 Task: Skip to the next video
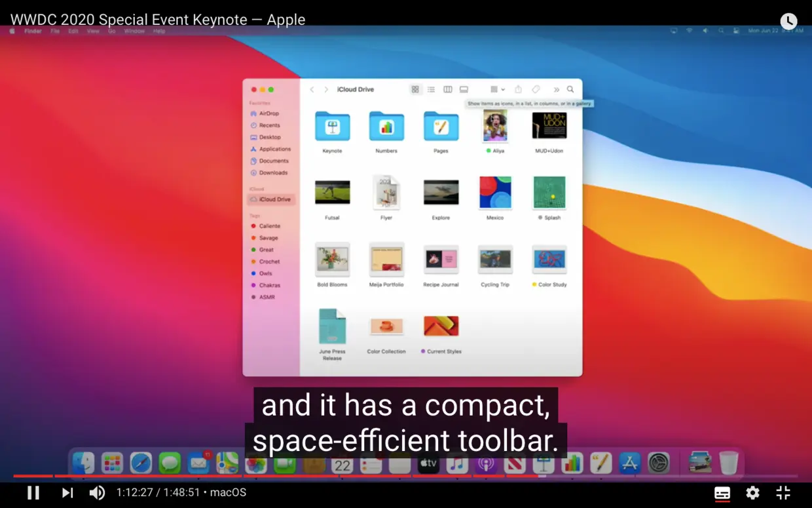click(x=67, y=492)
